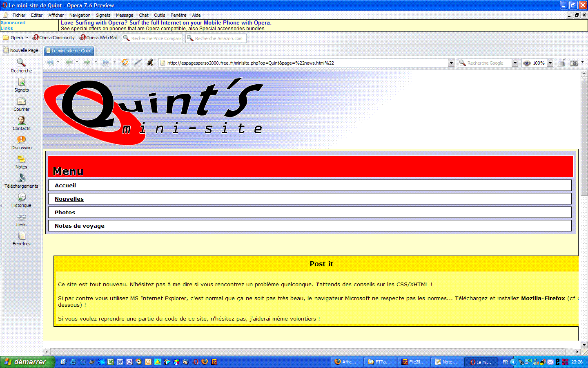Image resolution: width=588 pixels, height=368 pixels.
Task: Open the Contacts panel
Action: pos(21,123)
